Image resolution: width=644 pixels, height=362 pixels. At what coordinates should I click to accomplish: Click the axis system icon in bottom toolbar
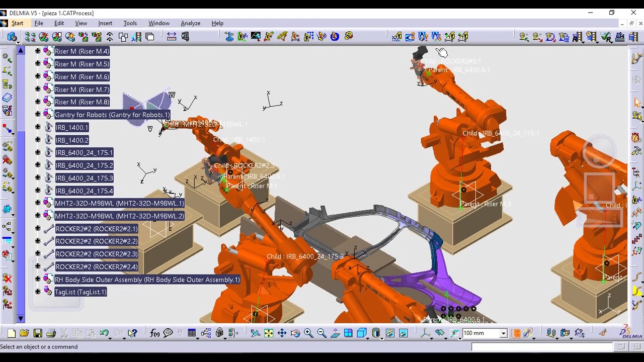[426, 333]
